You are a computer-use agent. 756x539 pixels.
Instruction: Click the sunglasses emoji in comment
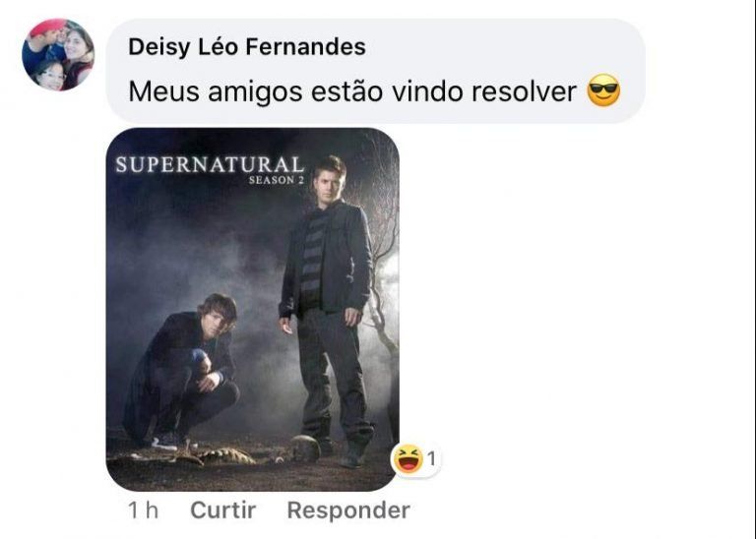pyautogui.click(x=603, y=90)
